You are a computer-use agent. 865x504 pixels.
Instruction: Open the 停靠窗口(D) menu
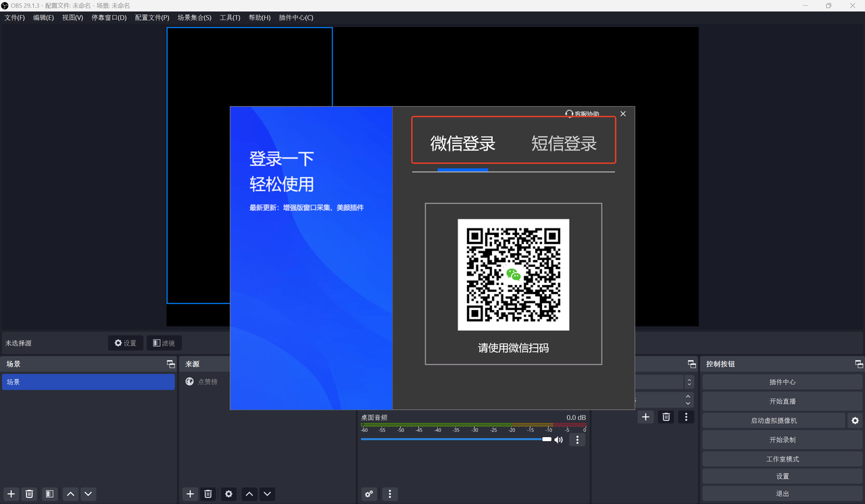tap(109, 18)
